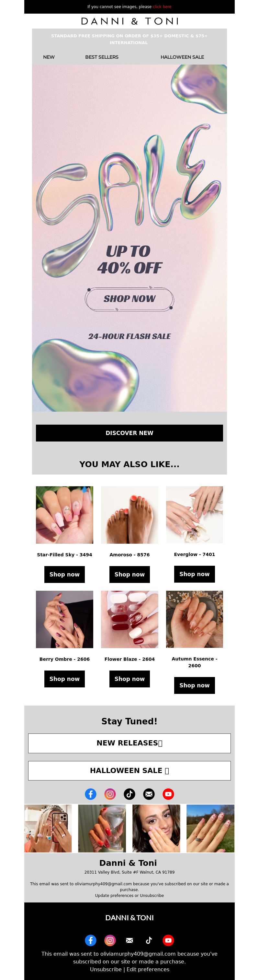Click Unsubscribe link in black footer

pos(106,969)
